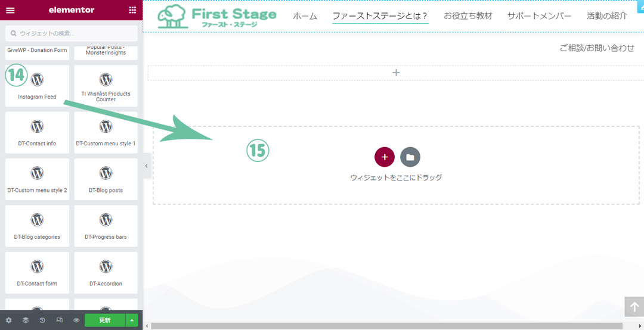The width and height of the screenshot is (644, 330).
Task: Switch responsive mode icon
Action: (60, 320)
